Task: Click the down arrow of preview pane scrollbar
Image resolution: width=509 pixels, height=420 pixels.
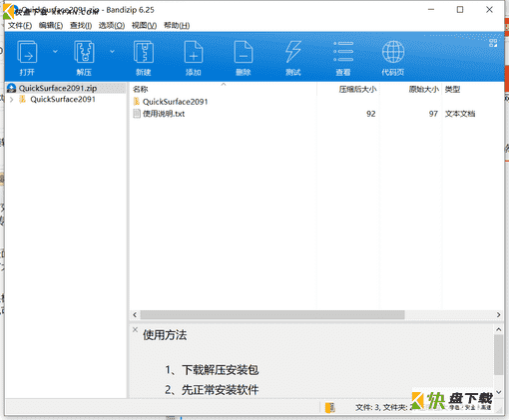Action: (x=498, y=392)
